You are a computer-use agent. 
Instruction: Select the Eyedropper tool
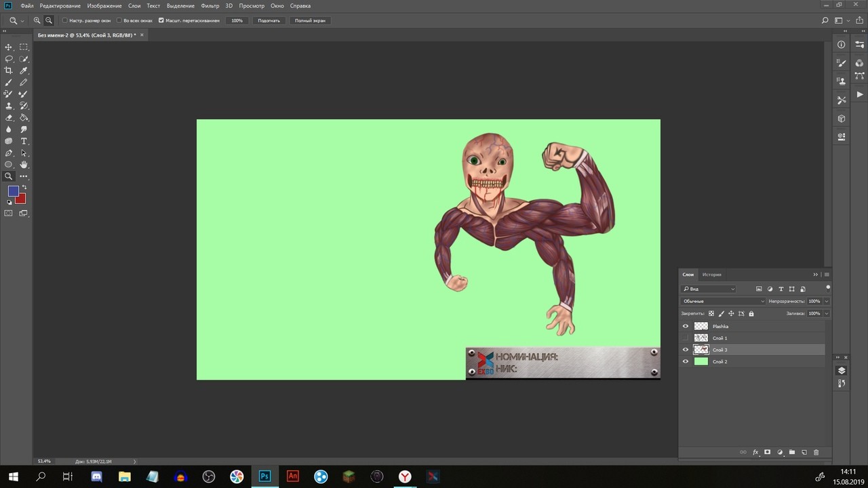pos(24,70)
